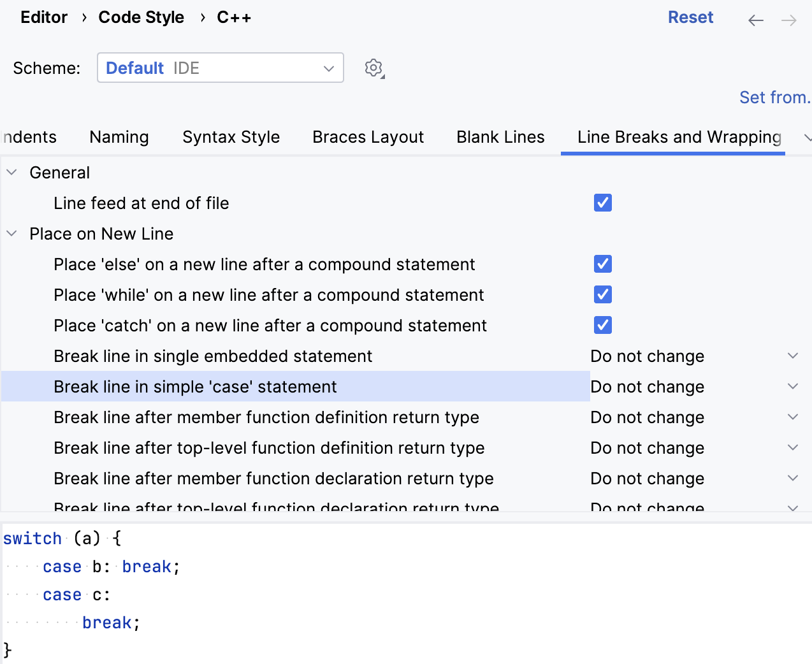
Task: Toggle off 'catch' on new line
Action: click(x=602, y=325)
